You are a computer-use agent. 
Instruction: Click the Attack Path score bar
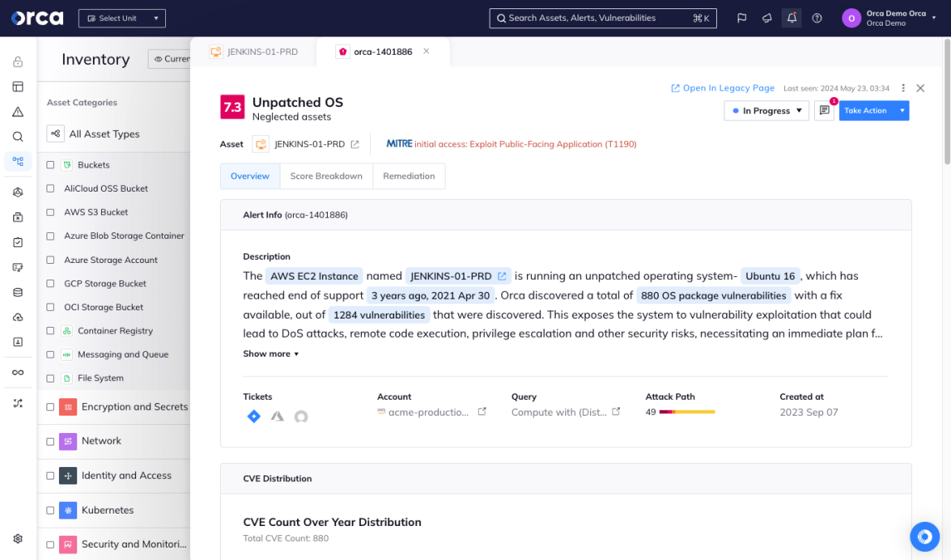click(686, 412)
